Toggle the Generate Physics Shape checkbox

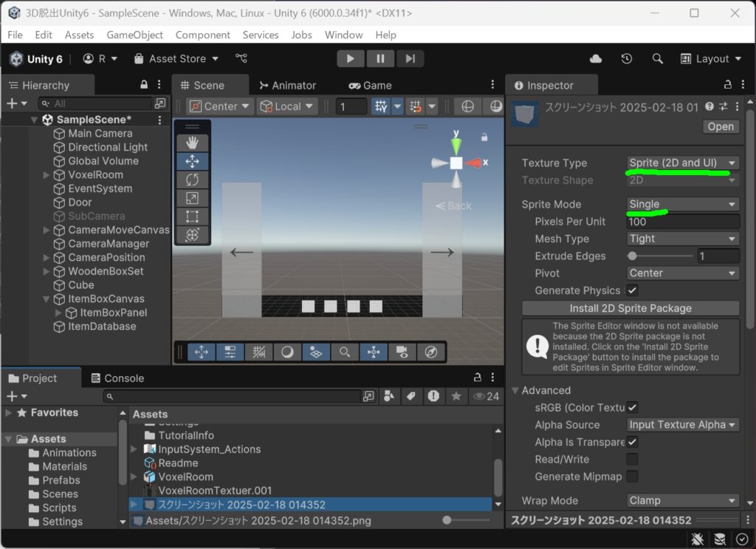click(x=632, y=290)
